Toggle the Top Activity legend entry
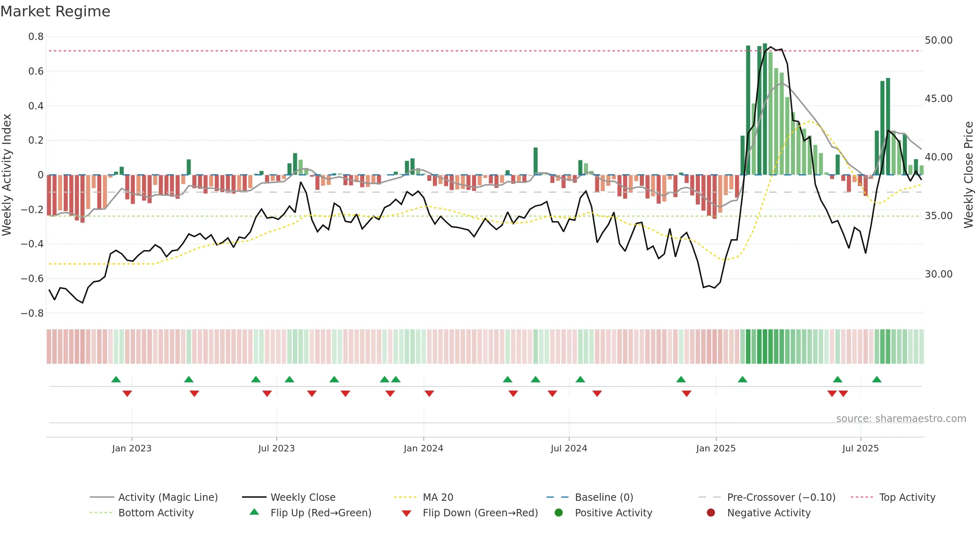Image resolution: width=980 pixels, height=551 pixels. point(893,497)
